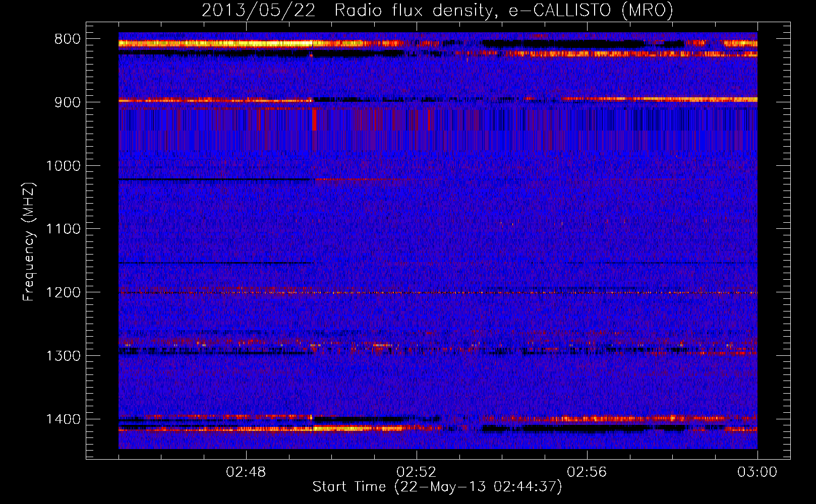Click the 03:00 time tick label
The width and height of the screenshot is (816, 504).
[757, 472]
